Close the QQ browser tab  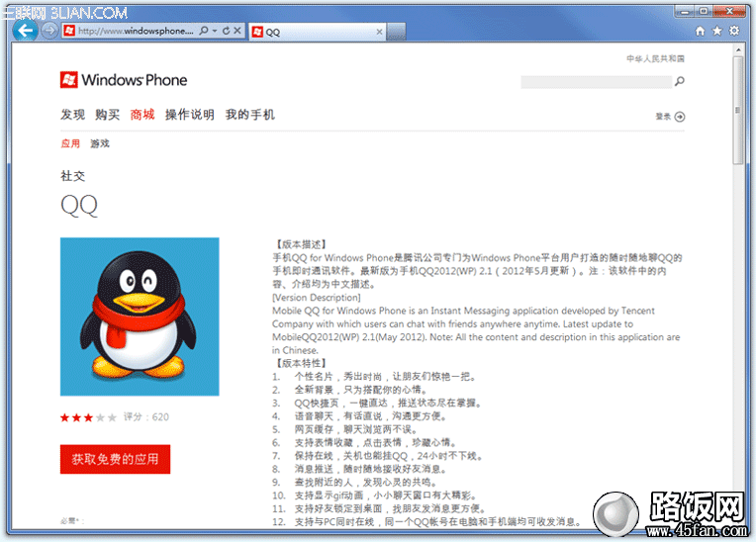[379, 32]
